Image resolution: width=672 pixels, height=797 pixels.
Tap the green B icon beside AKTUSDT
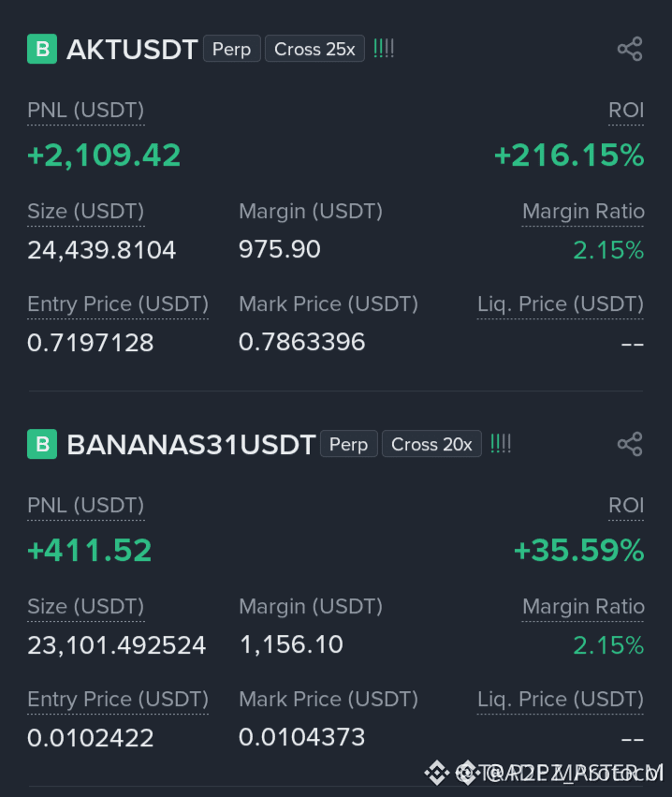click(x=42, y=49)
